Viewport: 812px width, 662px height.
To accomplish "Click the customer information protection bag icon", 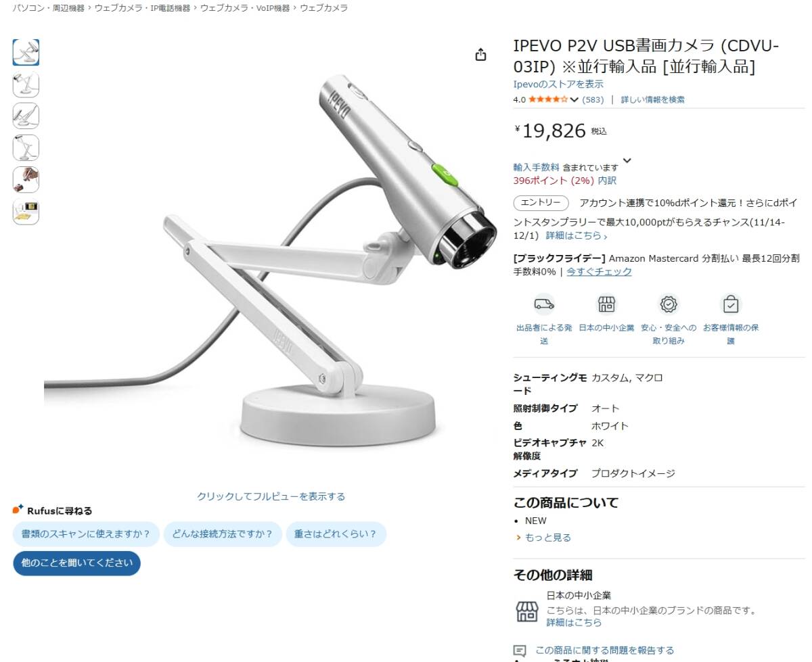I will (731, 304).
